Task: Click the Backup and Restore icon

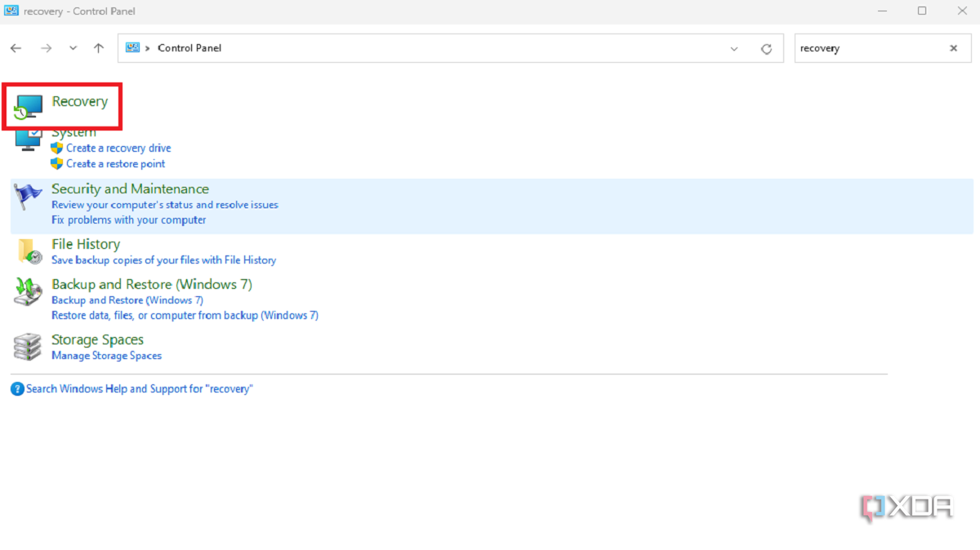Action: click(29, 291)
